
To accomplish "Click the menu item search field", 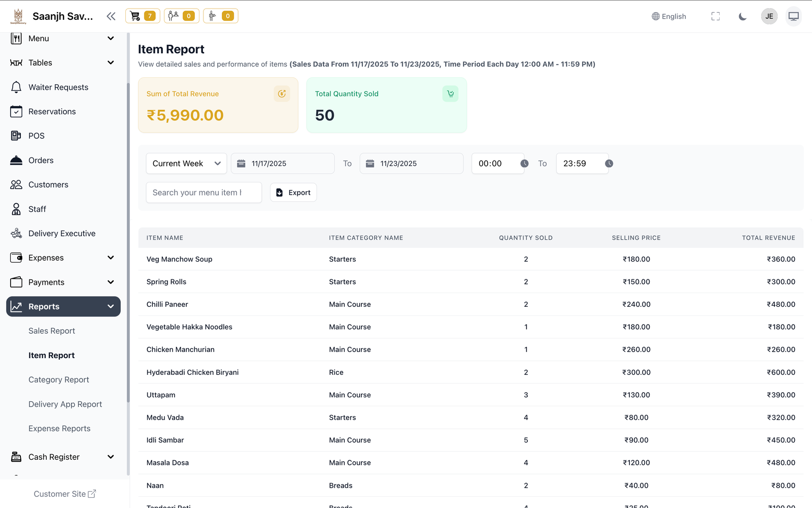I will (204, 193).
